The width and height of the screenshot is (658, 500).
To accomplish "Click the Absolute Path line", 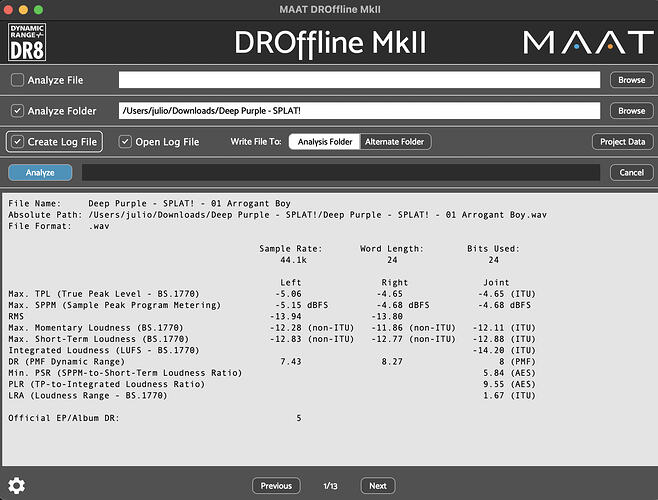I will (277, 215).
